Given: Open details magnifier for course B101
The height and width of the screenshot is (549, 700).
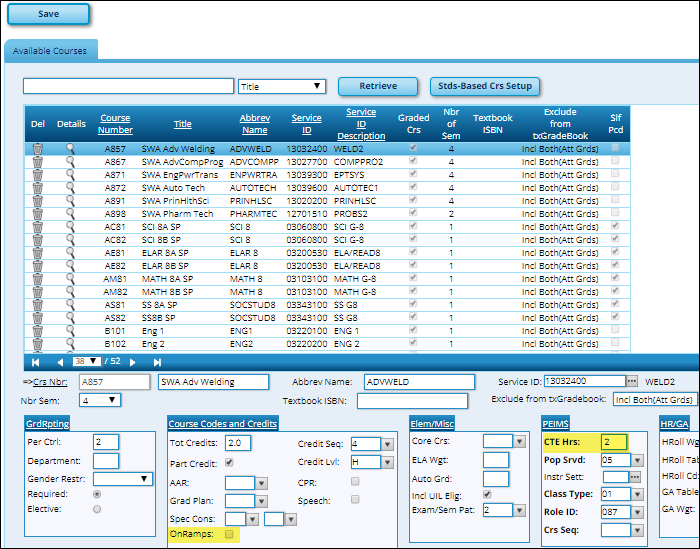Looking at the screenshot, I should point(70,330).
